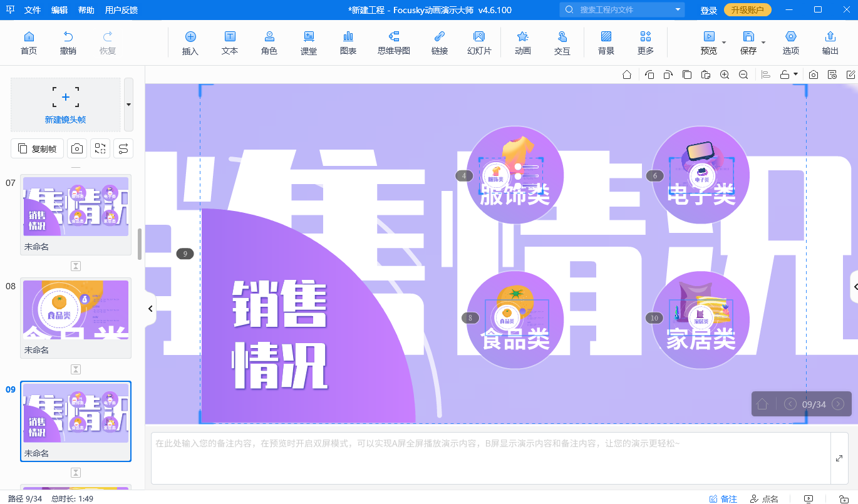This screenshot has height=504, width=858.
Task: Click the frame snapshot camera button
Action: 77,148
